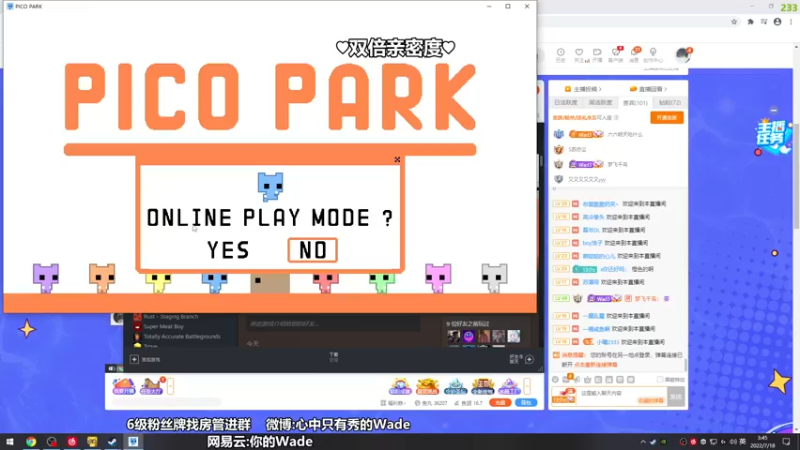Select VIP user 罗飞千鸟 in list
This screenshot has width=800, height=450.
(x=617, y=164)
